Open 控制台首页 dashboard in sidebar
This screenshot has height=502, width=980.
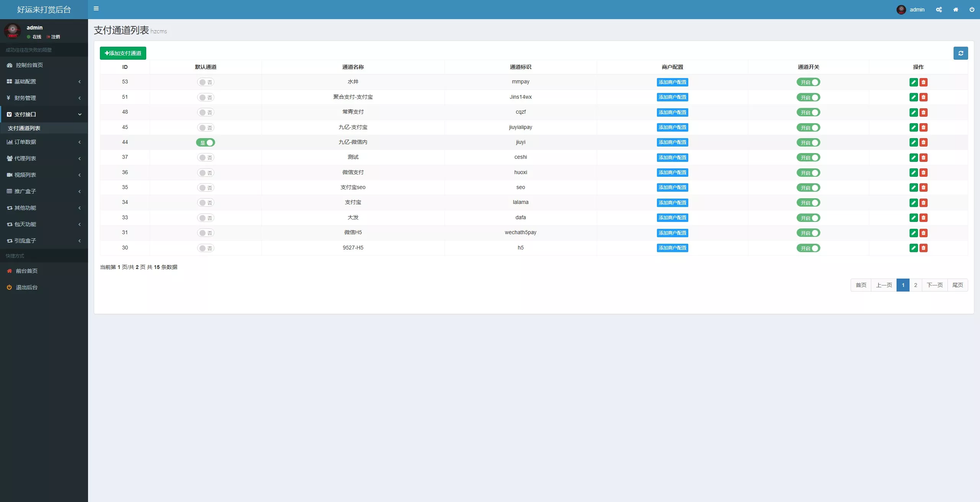[x=44, y=65]
